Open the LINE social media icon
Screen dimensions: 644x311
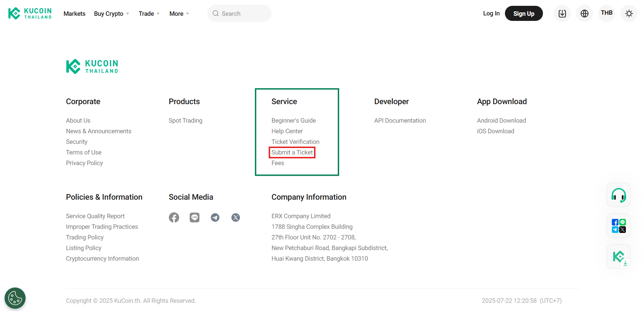195,217
